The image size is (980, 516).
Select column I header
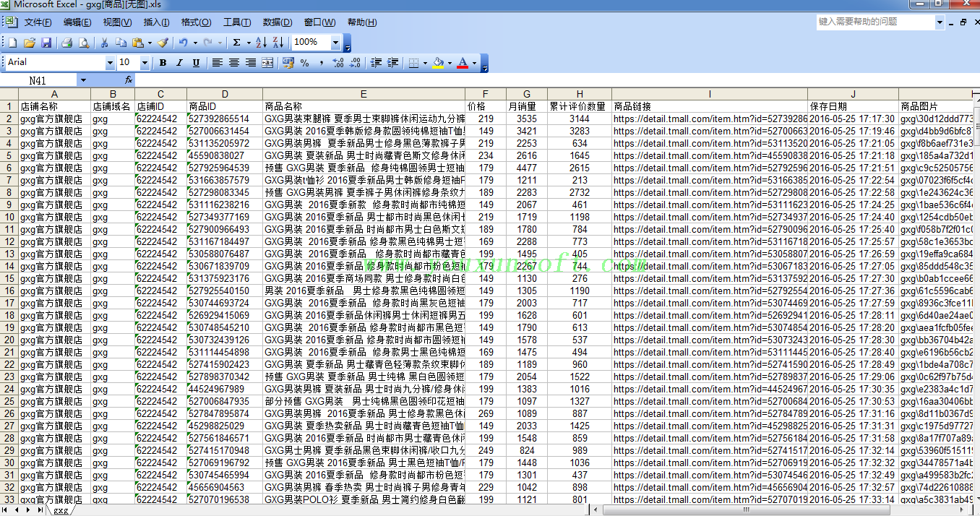(x=710, y=94)
